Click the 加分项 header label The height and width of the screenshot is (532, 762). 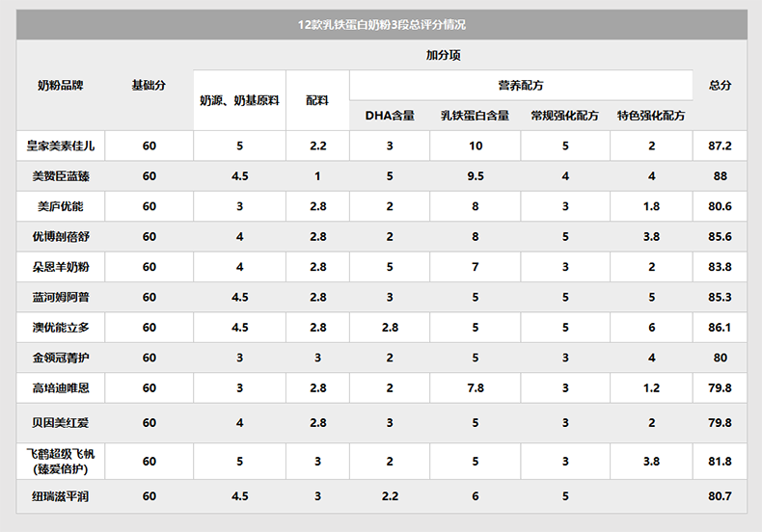click(x=443, y=55)
